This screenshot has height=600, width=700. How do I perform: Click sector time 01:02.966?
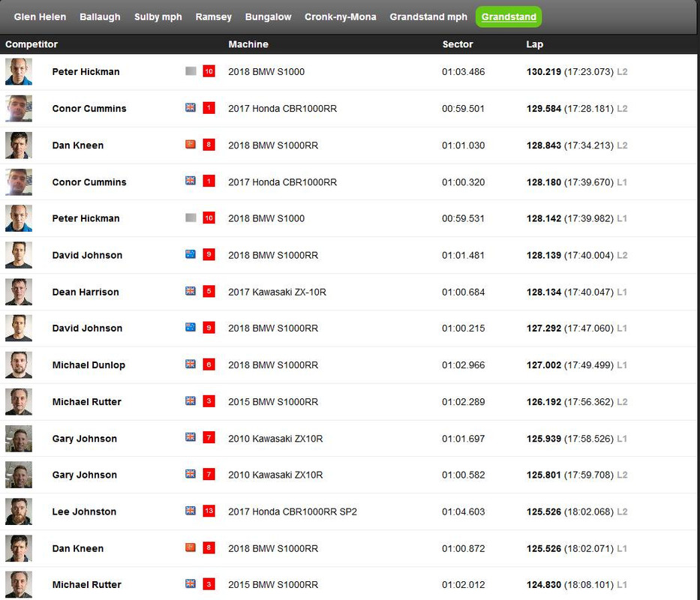[x=463, y=365]
